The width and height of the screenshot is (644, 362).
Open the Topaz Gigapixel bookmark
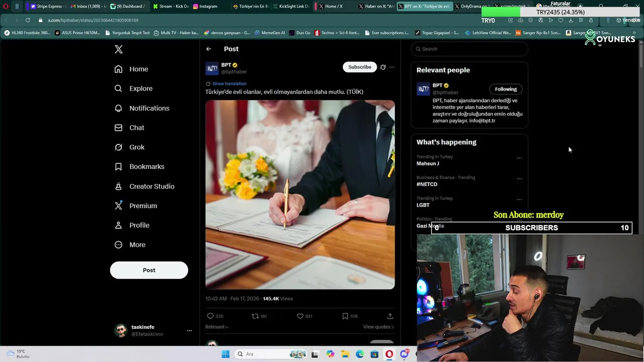pos(437,33)
